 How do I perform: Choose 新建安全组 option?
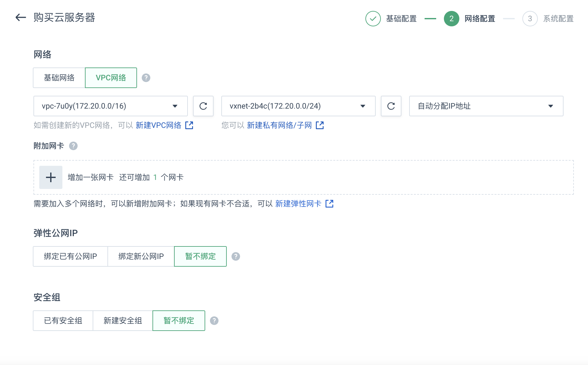(123, 321)
